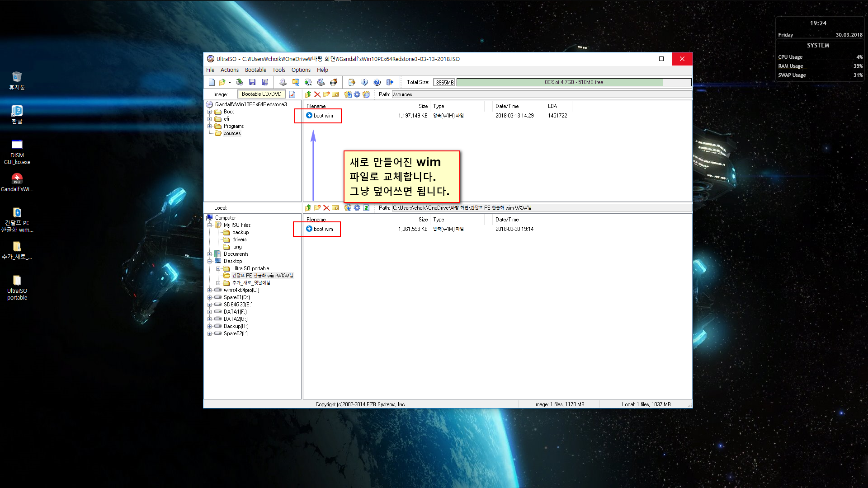Click the blue info Properties icon
This screenshot has width=868, height=488.
click(x=364, y=82)
